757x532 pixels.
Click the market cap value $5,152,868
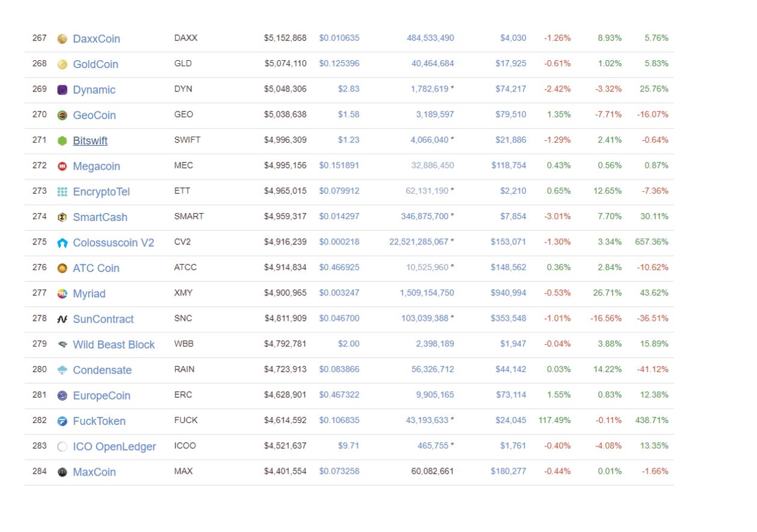[x=285, y=38]
